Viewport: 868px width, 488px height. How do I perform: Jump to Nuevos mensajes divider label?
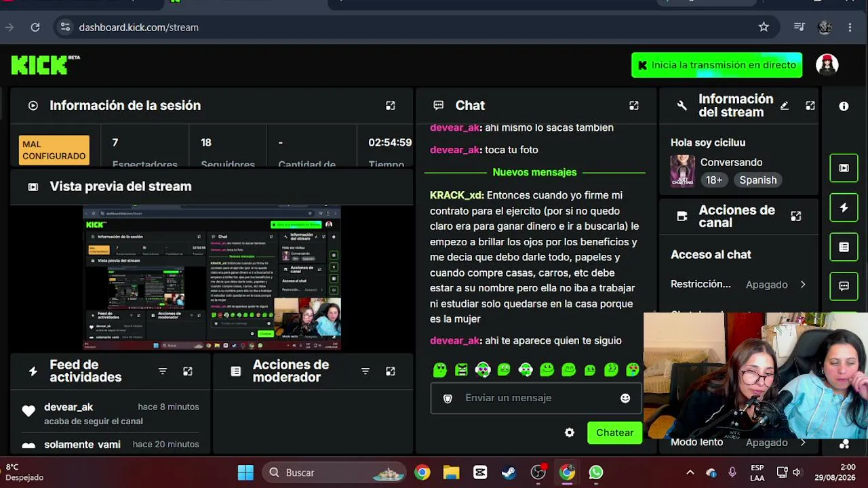(x=534, y=173)
